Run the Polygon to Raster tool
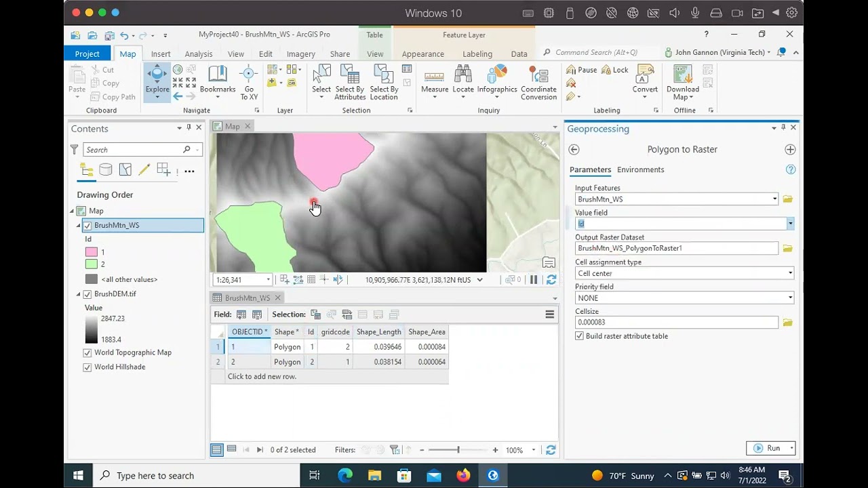Screen dimensions: 868x488 [x=767, y=448]
